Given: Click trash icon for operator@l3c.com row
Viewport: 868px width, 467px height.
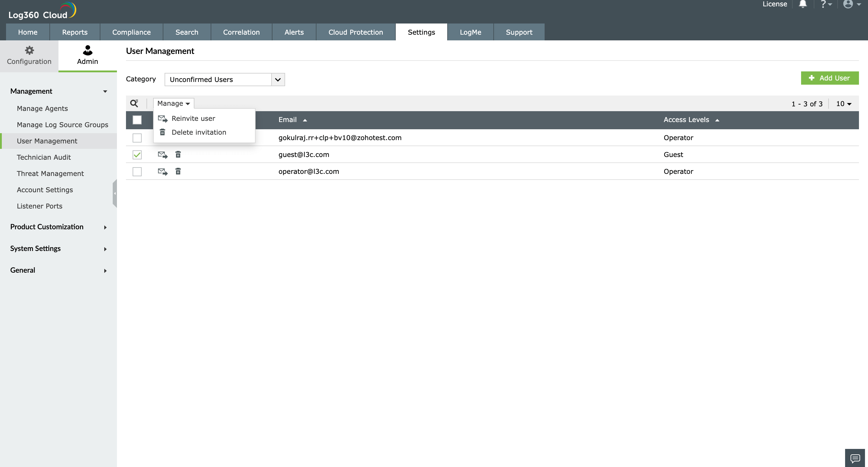Looking at the screenshot, I should tap(178, 171).
